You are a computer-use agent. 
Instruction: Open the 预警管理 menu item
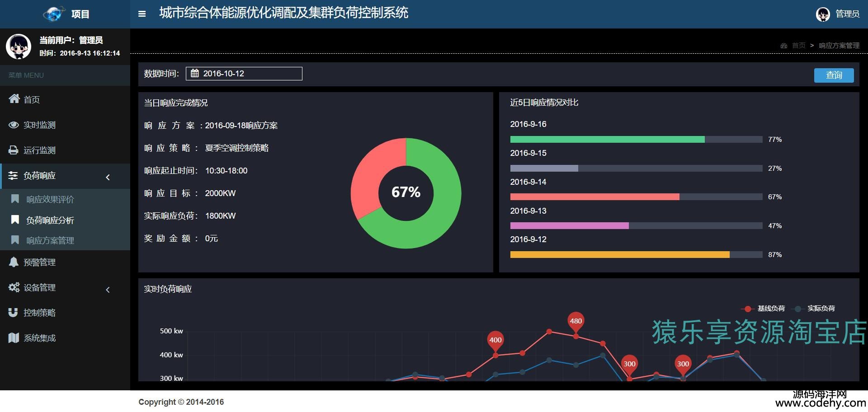pos(65,262)
